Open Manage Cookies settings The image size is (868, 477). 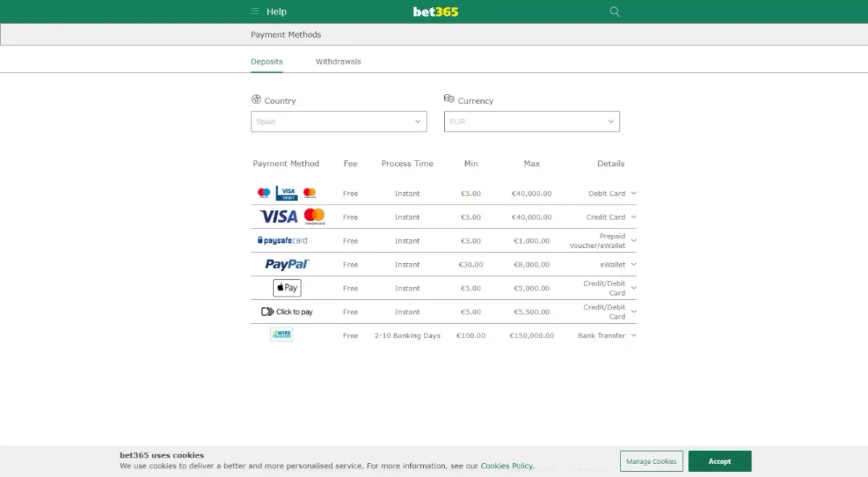point(651,461)
